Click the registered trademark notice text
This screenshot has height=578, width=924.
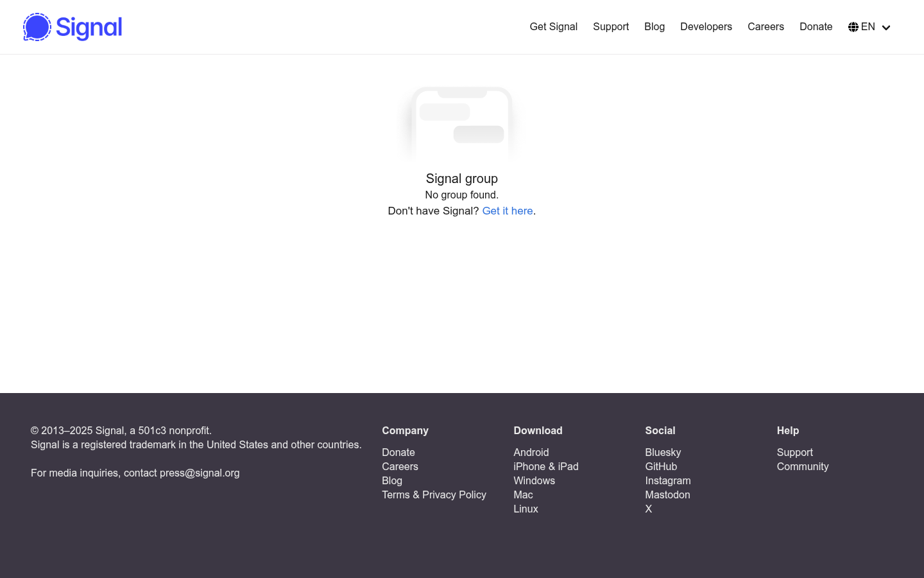196,444
